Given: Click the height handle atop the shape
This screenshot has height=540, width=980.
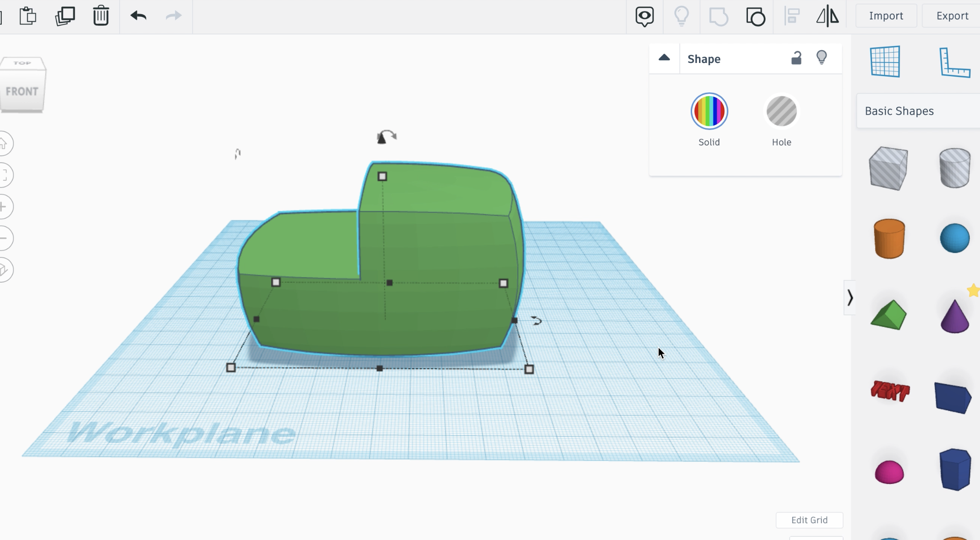Looking at the screenshot, I should pos(382,176).
